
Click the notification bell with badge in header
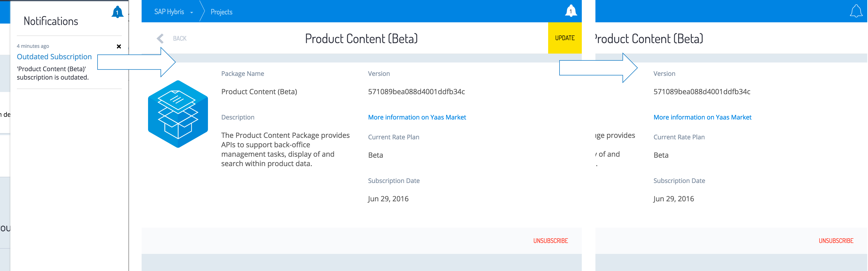[x=571, y=11]
